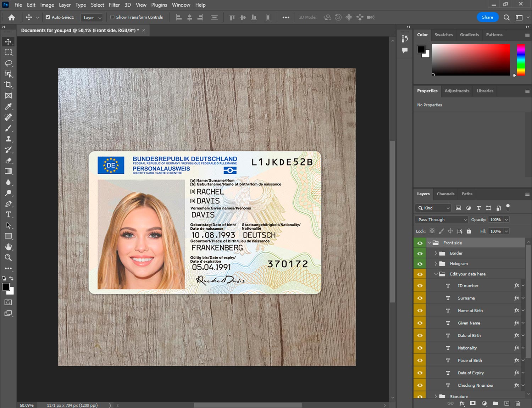Viewport: 532px width, 408px height.
Task: Activate the Eraser tool
Action: (9, 161)
